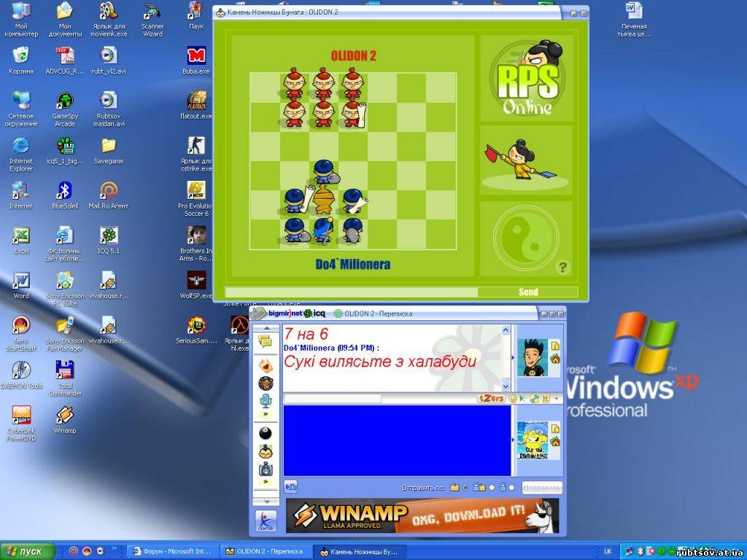This screenshot has height=560, width=747.
Task: Click the Winamp download banner
Action: [x=422, y=516]
